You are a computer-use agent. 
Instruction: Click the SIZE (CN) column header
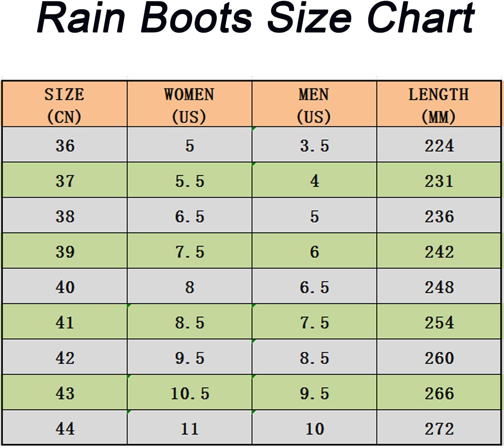click(65, 104)
